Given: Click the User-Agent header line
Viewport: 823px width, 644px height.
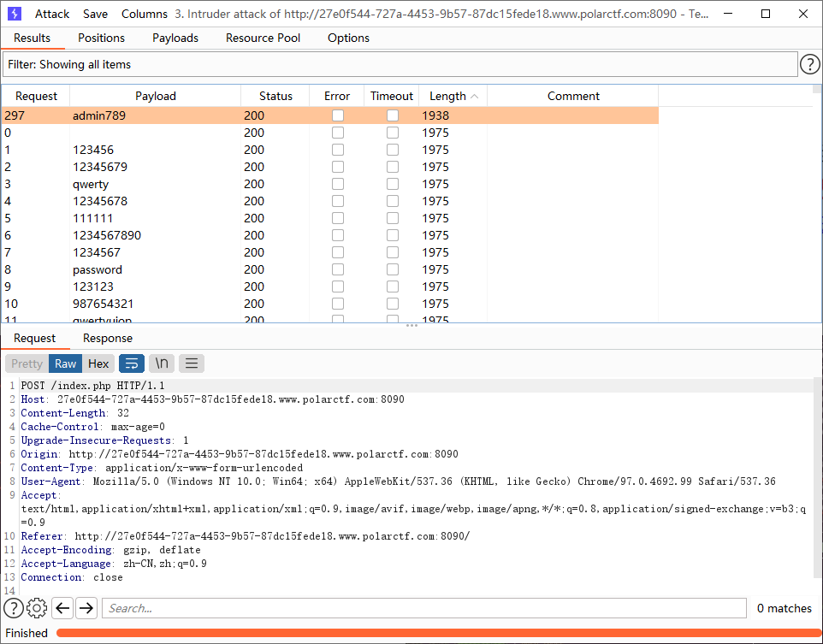Looking at the screenshot, I should [398, 482].
